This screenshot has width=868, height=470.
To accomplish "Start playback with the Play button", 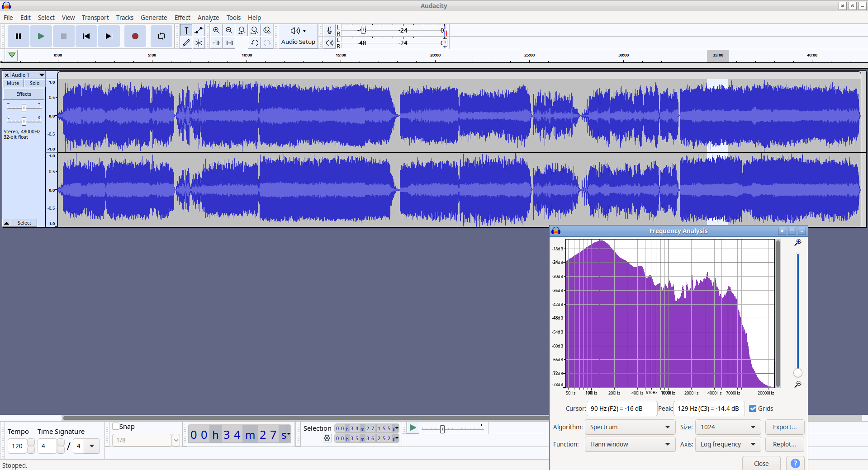I will tap(41, 36).
